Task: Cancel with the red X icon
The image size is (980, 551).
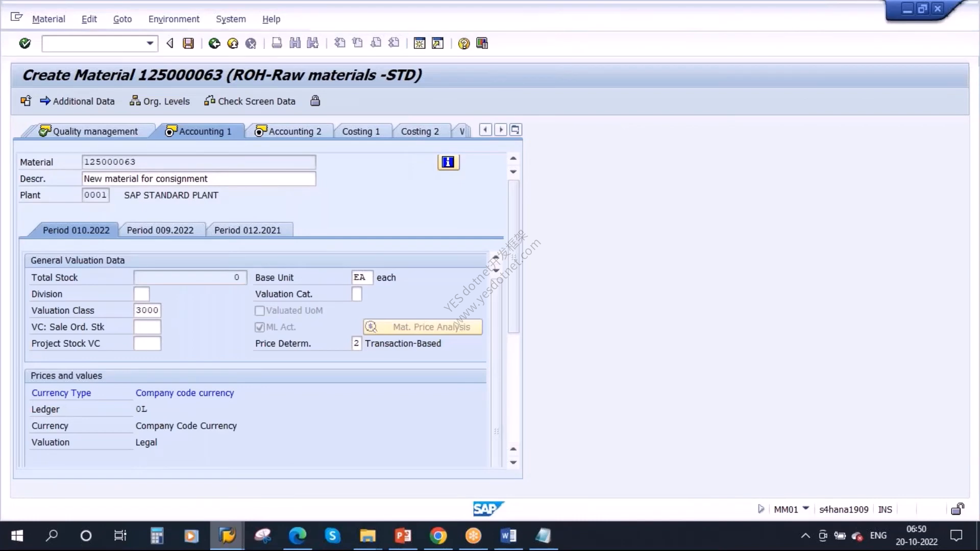Action: pos(251,43)
